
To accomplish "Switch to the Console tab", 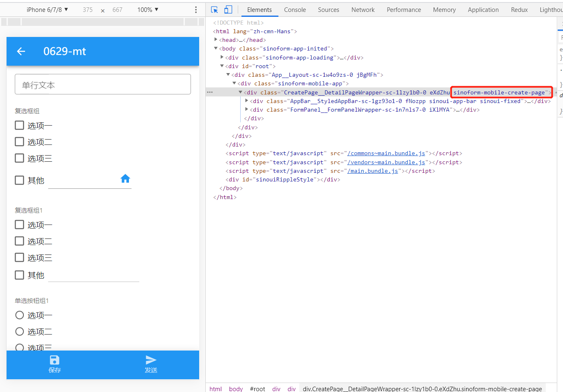I will pyautogui.click(x=295, y=10).
